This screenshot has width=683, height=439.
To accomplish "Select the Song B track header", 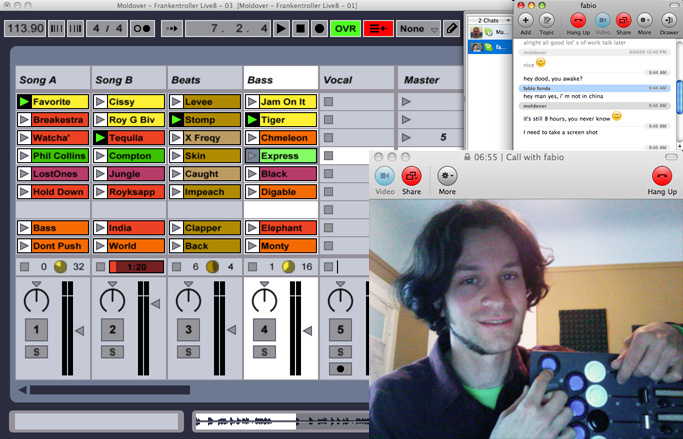I will point(129,79).
